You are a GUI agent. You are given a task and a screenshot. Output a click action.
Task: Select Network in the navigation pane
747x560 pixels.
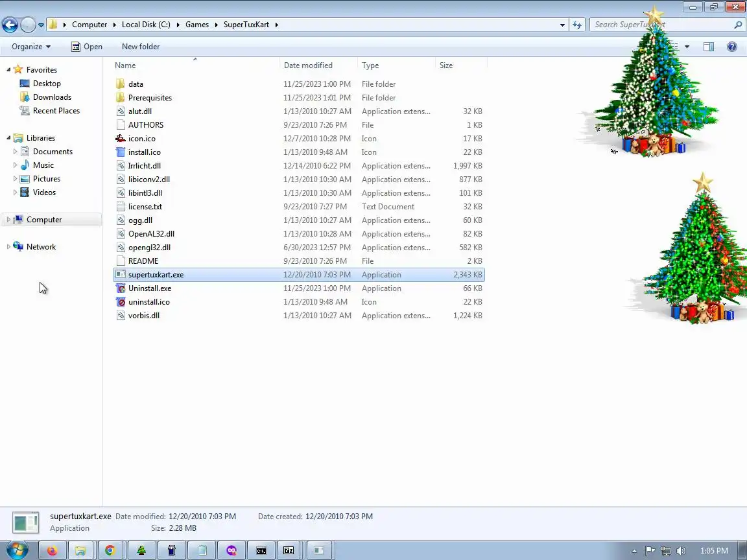click(41, 247)
